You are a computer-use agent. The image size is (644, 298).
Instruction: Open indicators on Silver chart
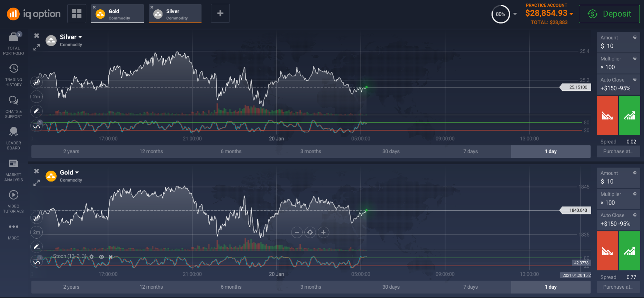coord(37,126)
